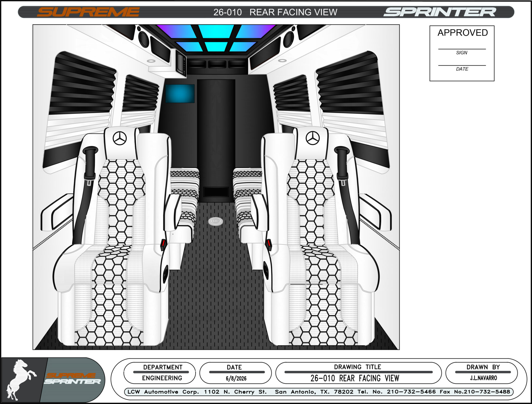Viewport: 532px width, 404px height.
Task: Click the date value 6/8/2026
Action: [x=236, y=378]
